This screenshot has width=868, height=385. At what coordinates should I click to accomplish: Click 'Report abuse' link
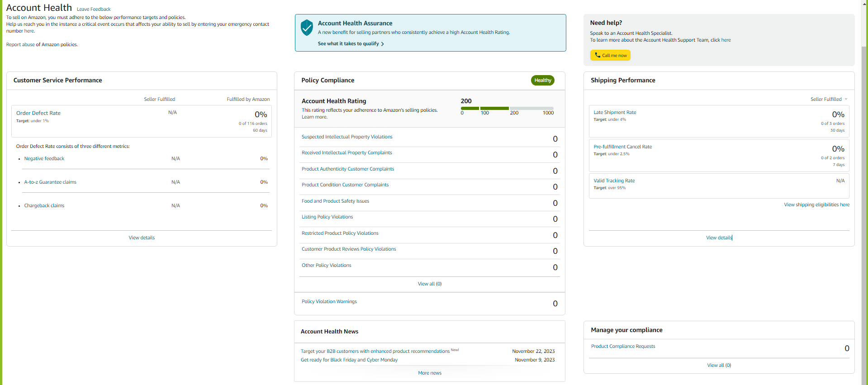coord(20,44)
